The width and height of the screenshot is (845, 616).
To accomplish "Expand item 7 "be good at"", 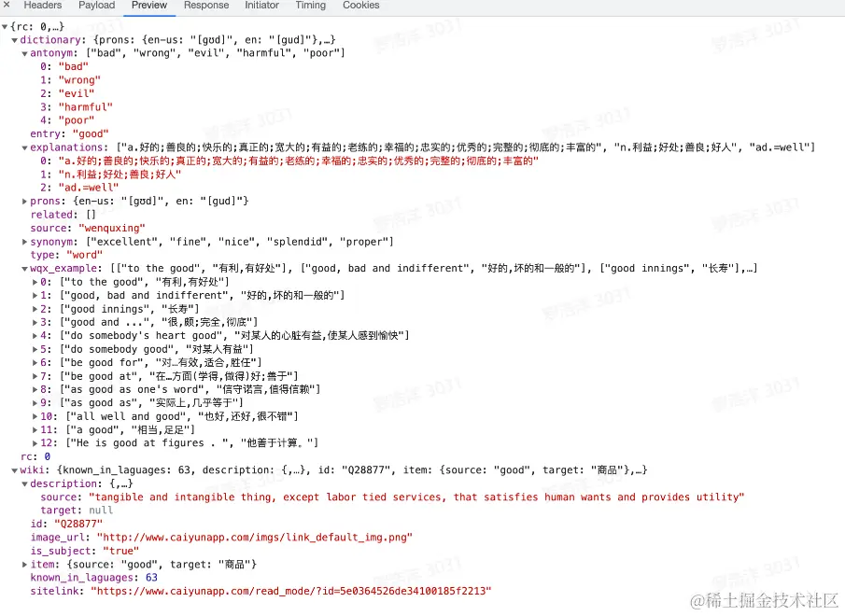I will click(35, 376).
